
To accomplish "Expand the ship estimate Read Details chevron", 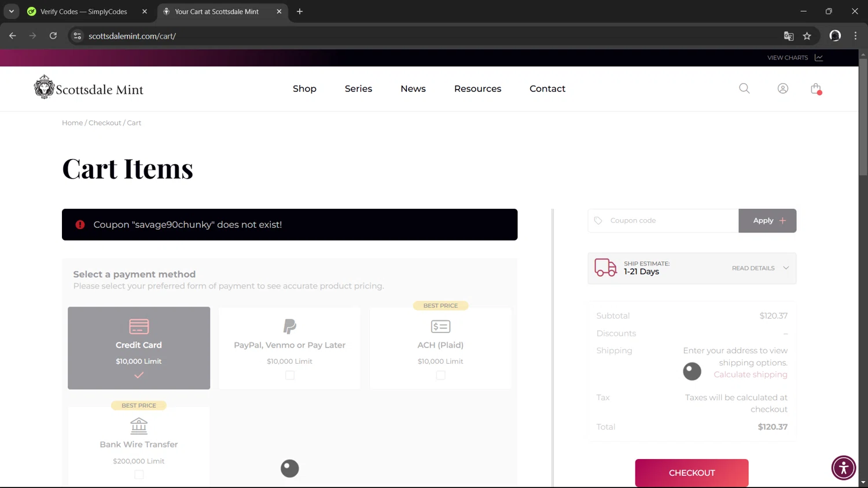I will 786,268.
